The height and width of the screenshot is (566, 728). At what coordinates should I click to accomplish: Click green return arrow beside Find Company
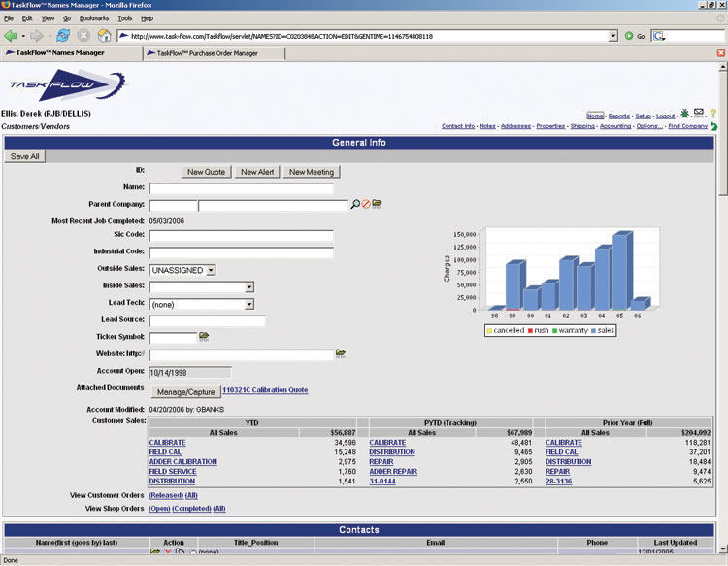(x=713, y=126)
